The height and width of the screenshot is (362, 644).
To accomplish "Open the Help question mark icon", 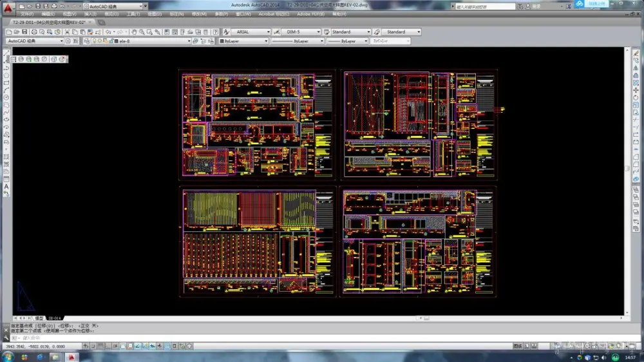I will (x=216, y=32).
